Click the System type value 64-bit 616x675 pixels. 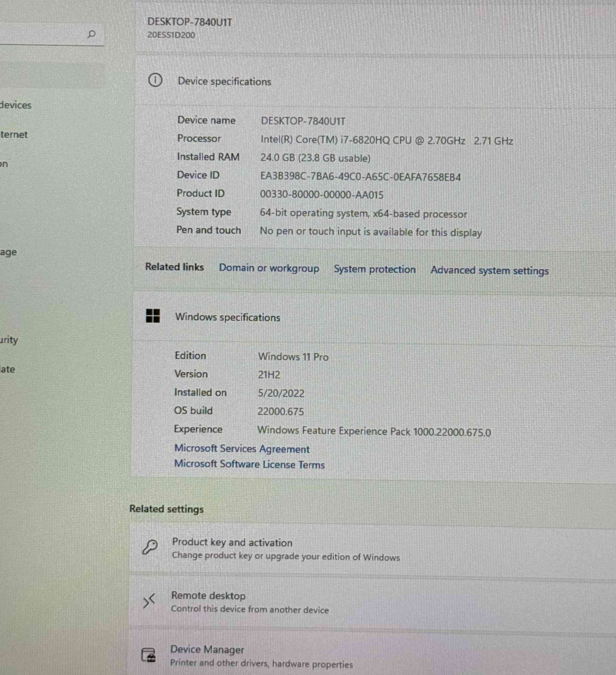pyautogui.click(x=363, y=214)
